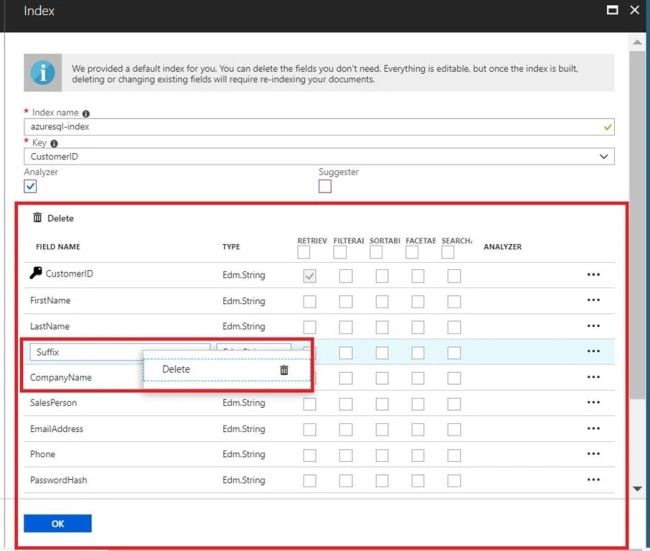Screen dimensions: 650x551
Task: Select the FirstName field name
Action: tap(50, 301)
